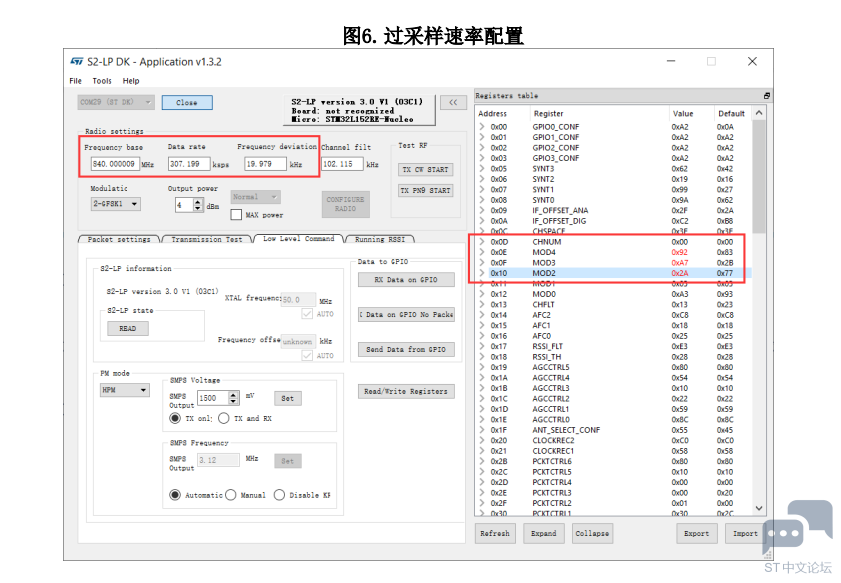Click the registers table scroll up arrow
The height and width of the screenshot is (583, 841).
click(759, 113)
